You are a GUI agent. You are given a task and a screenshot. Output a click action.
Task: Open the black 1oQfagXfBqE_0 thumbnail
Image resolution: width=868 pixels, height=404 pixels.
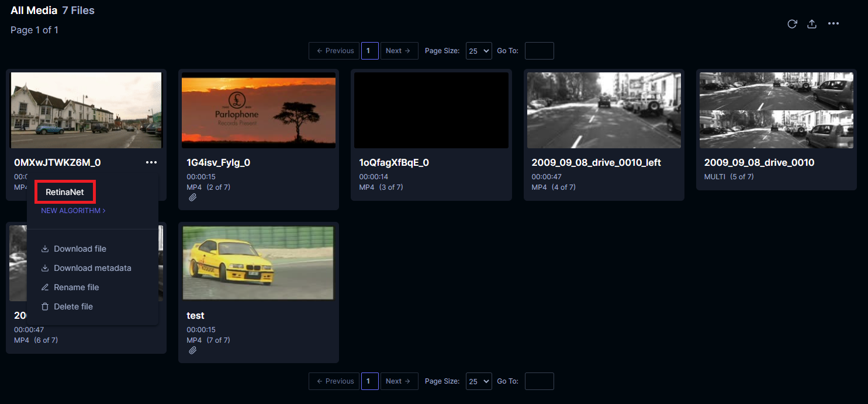pos(431,110)
